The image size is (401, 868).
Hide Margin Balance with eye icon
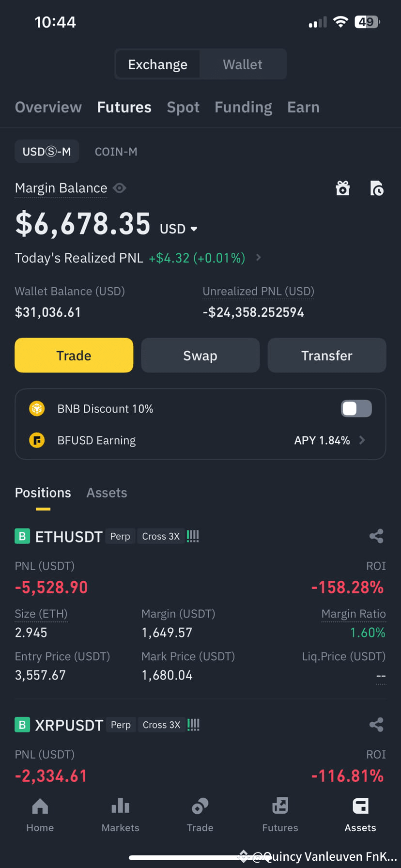pyautogui.click(x=120, y=188)
